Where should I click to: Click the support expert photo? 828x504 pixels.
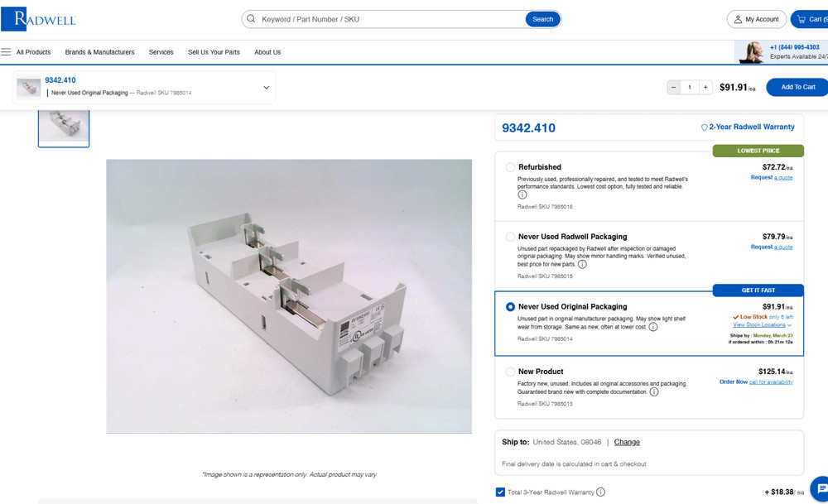(752, 52)
